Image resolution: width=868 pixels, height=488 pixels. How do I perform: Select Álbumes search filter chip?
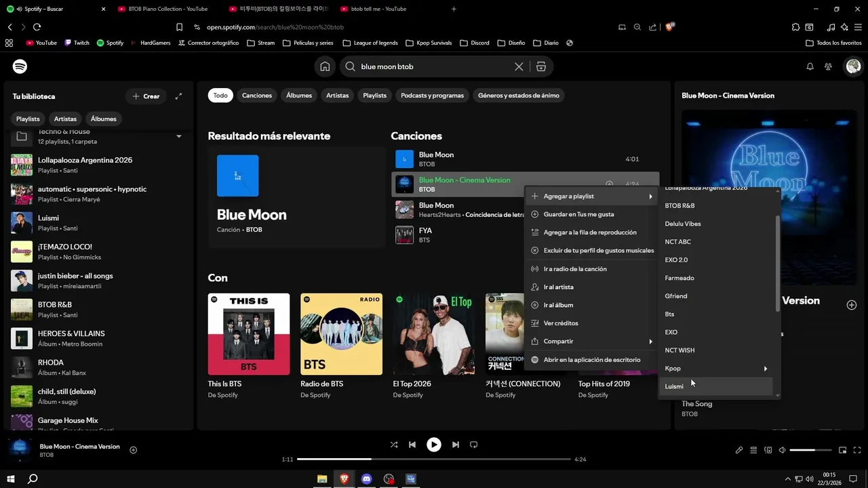[x=299, y=96]
